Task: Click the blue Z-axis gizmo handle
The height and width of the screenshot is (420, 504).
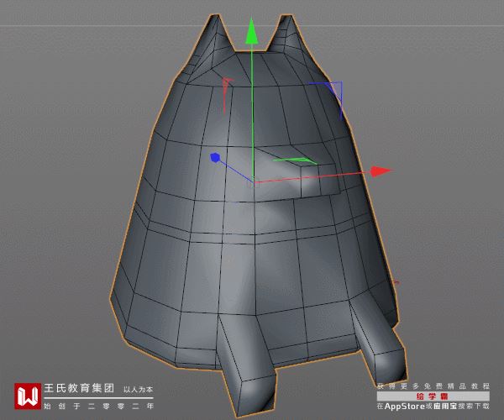Action: [215, 157]
